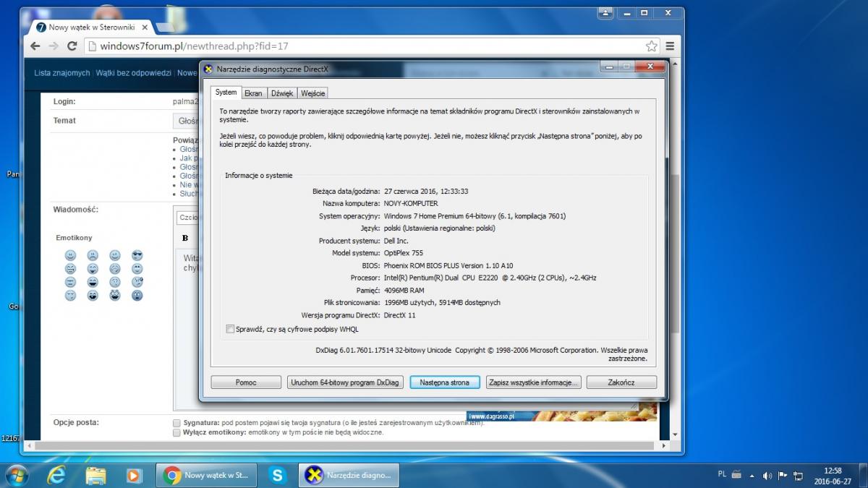Viewport: 868px width, 488px height.
Task: Click the '1996MB użytych, 5914MB dostępnych' text
Action: point(442,302)
